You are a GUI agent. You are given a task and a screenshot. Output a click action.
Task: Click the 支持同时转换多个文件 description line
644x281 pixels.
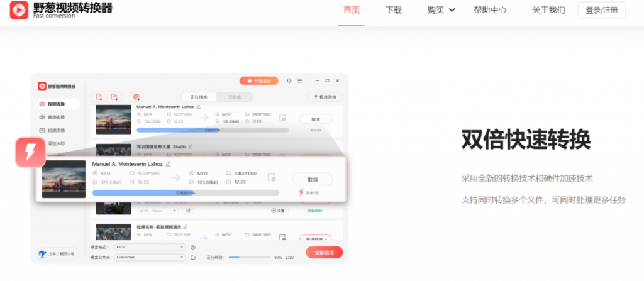543,200
